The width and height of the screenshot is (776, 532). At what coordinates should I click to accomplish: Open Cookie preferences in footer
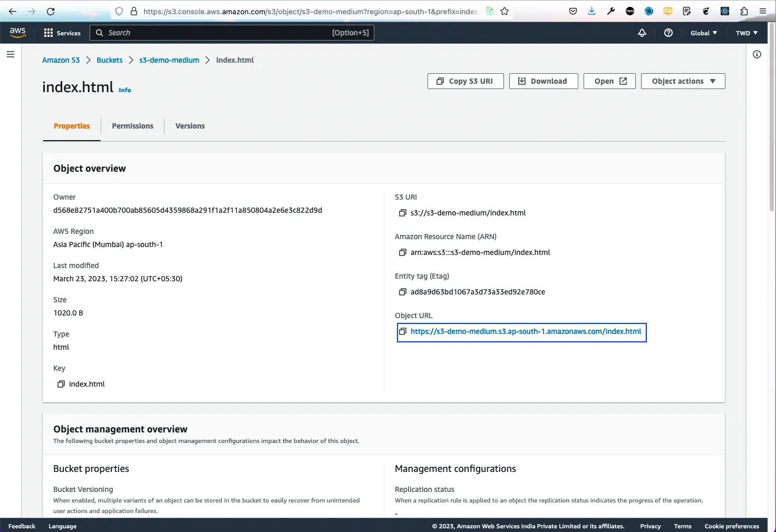pyautogui.click(x=732, y=526)
